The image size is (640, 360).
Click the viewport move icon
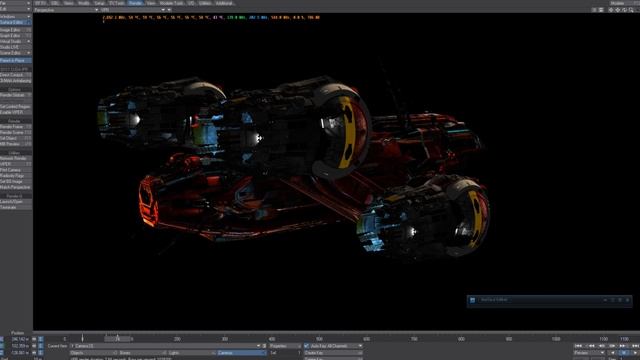pos(611,10)
